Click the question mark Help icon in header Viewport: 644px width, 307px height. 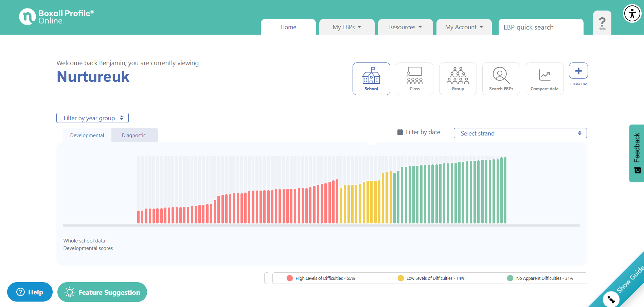[x=602, y=23]
